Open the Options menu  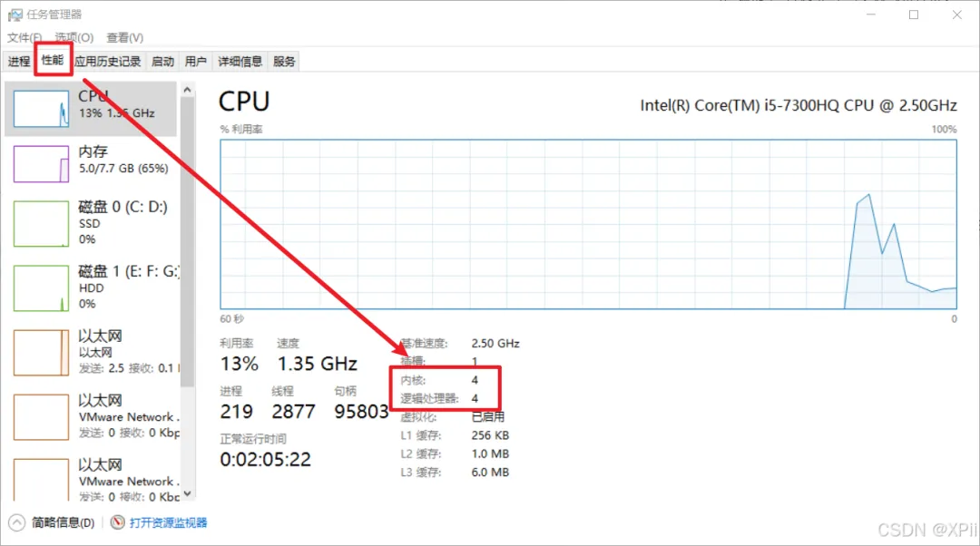pos(73,38)
